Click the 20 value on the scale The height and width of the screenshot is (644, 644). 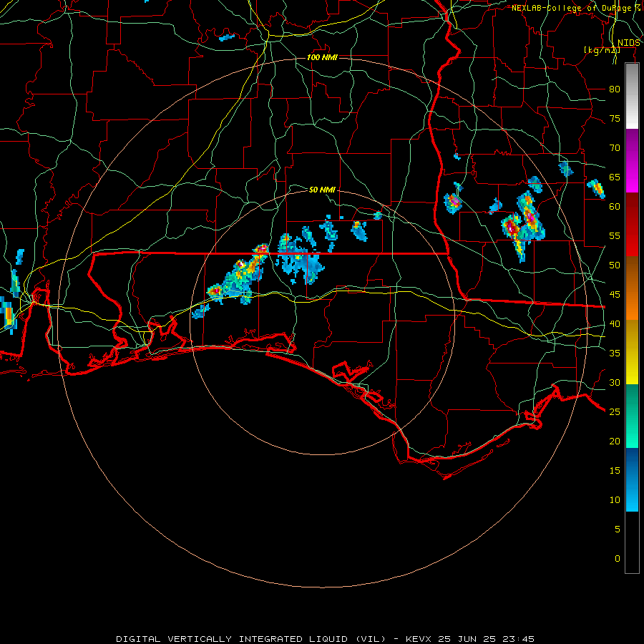(615, 441)
